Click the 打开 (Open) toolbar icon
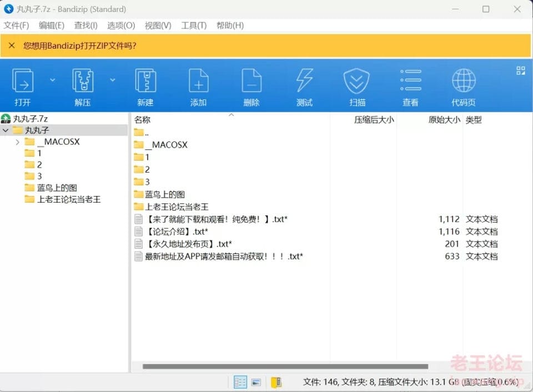The image size is (533, 392). pyautogui.click(x=23, y=81)
